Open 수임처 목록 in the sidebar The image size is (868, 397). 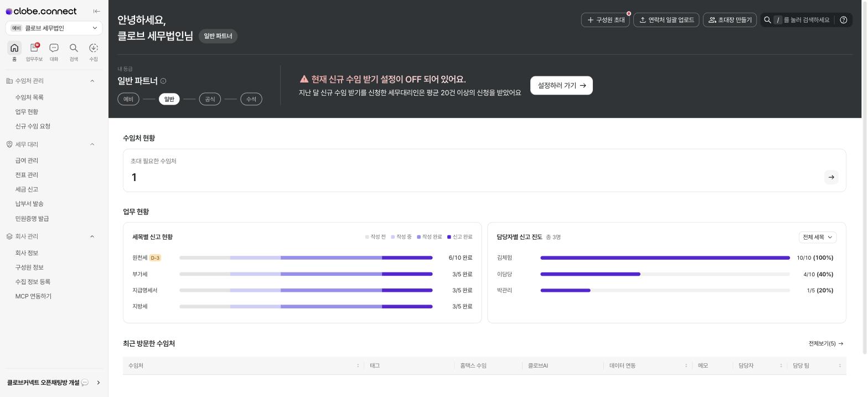coord(29,97)
